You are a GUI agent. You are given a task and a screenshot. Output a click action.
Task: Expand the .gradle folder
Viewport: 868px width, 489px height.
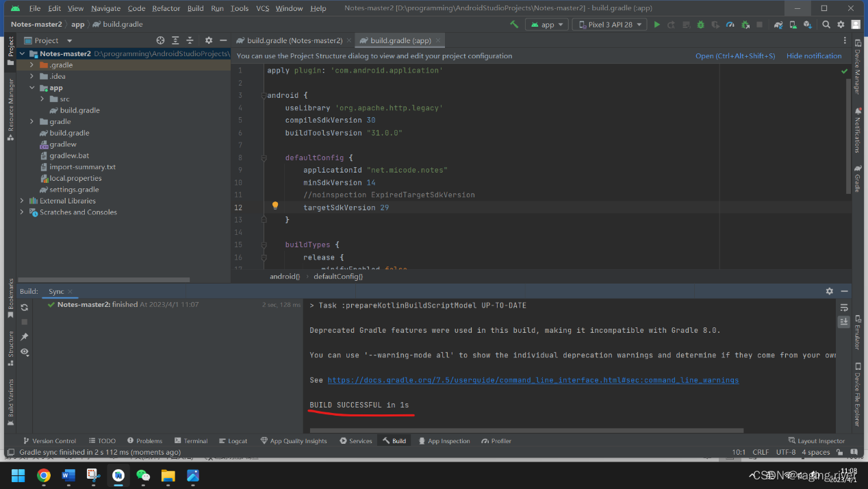pos(32,65)
